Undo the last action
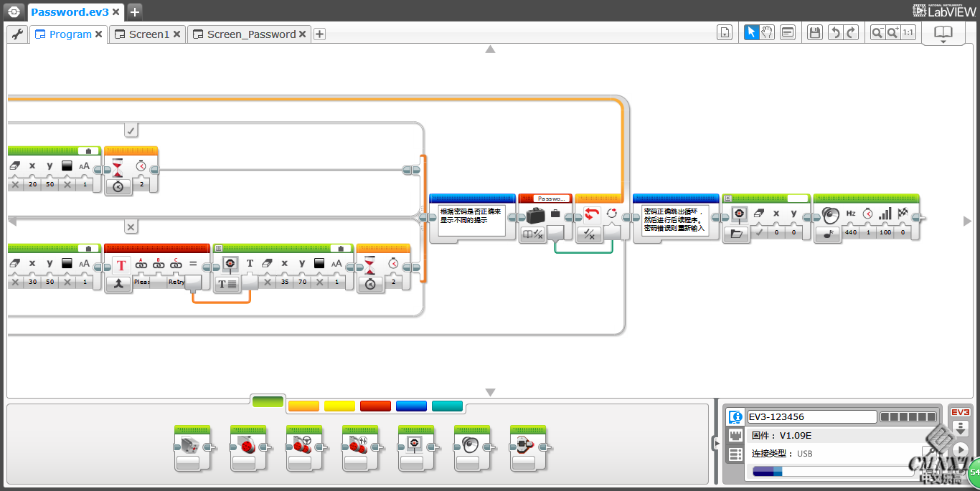This screenshot has height=491, width=980. click(834, 32)
